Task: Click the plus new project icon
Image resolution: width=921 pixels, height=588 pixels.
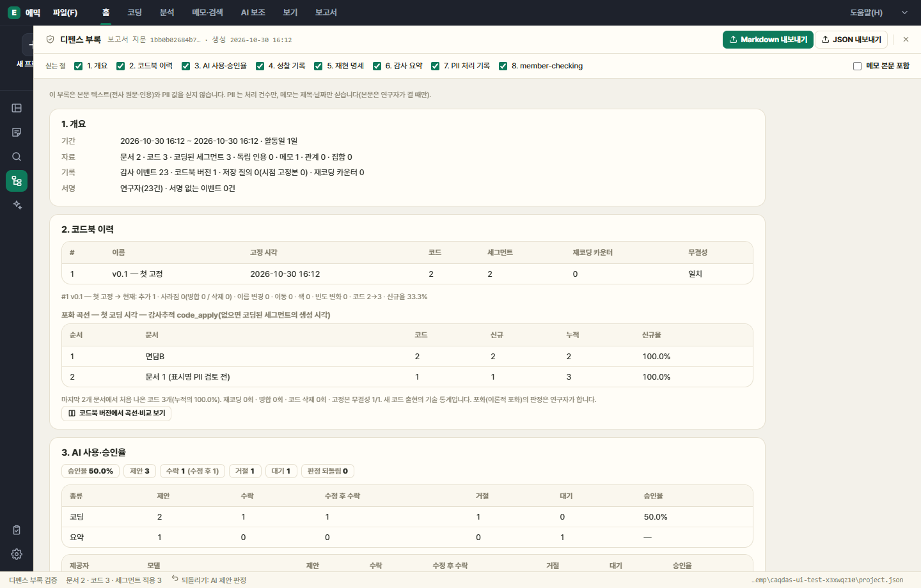Action: (x=30, y=45)
